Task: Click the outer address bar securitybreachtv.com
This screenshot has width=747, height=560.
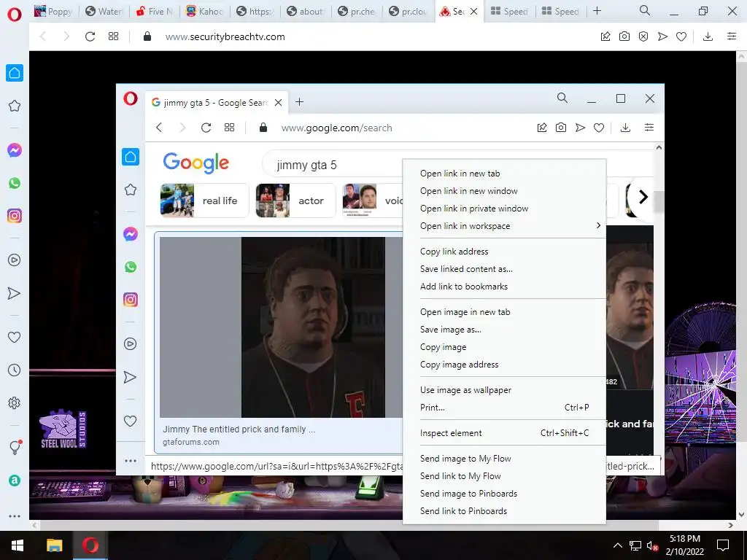Action: tap(225, 36)
